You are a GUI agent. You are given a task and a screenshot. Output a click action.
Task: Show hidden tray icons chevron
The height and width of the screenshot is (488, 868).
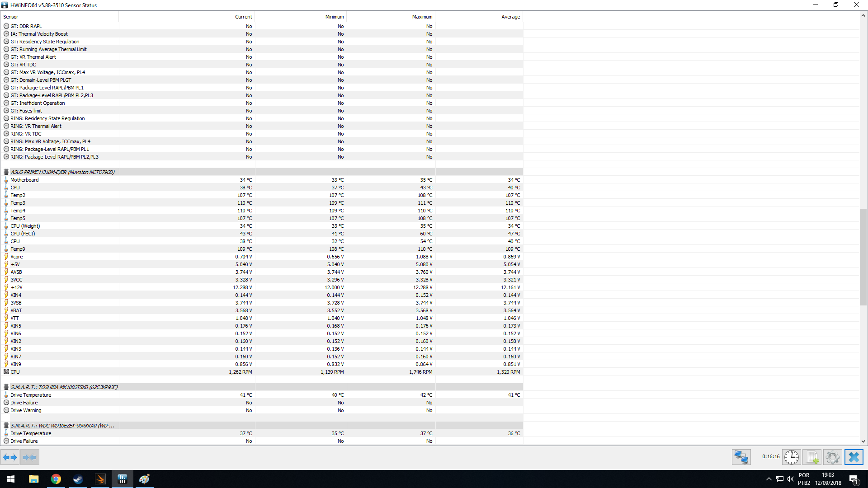coord(769,479)
